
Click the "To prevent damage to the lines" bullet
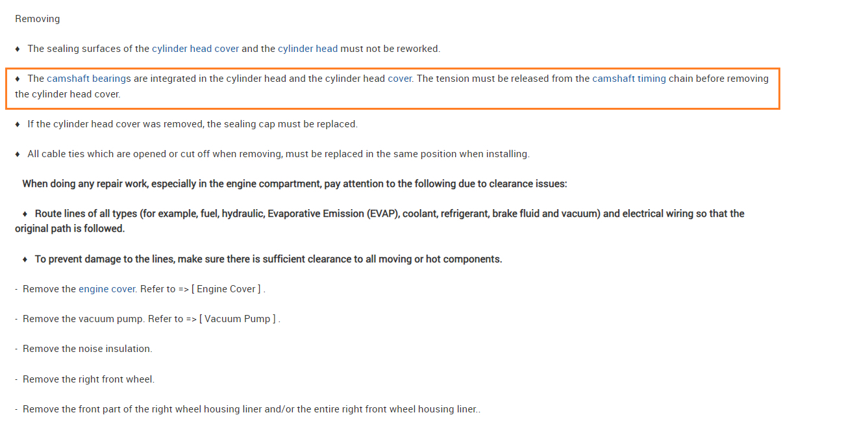268,259
